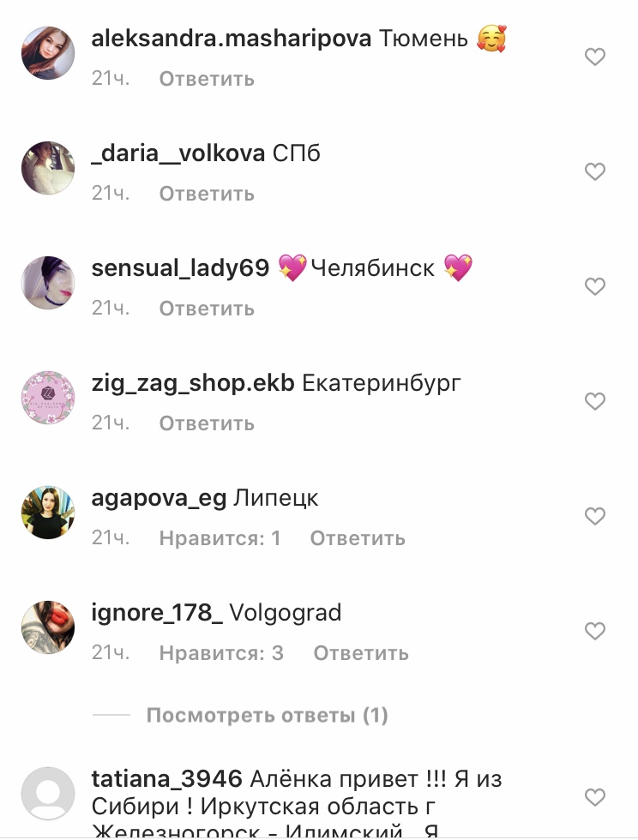The height and width of the screenshot is (840, 638).
Task: Like tatiana_3946's comment about Сибирь
Action: point(594,796)
